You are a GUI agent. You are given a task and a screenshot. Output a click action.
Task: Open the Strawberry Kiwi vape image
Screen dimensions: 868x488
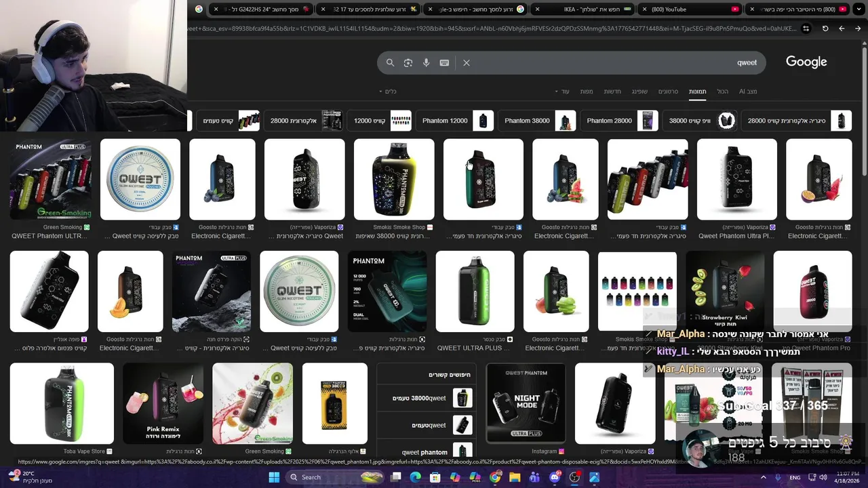click(725, 291)
